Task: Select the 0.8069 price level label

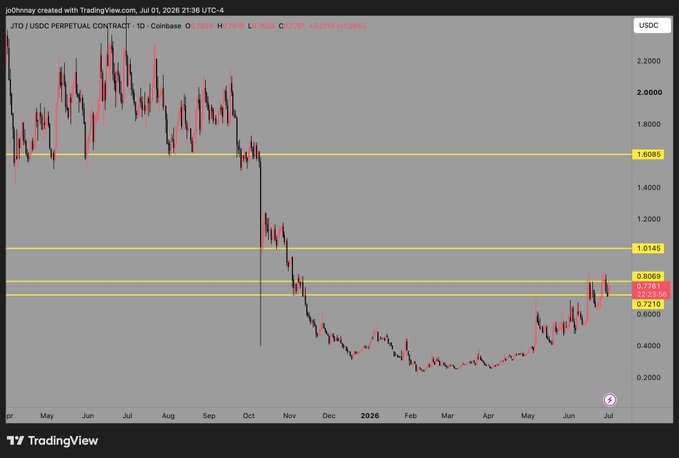Action: [648, 276]
